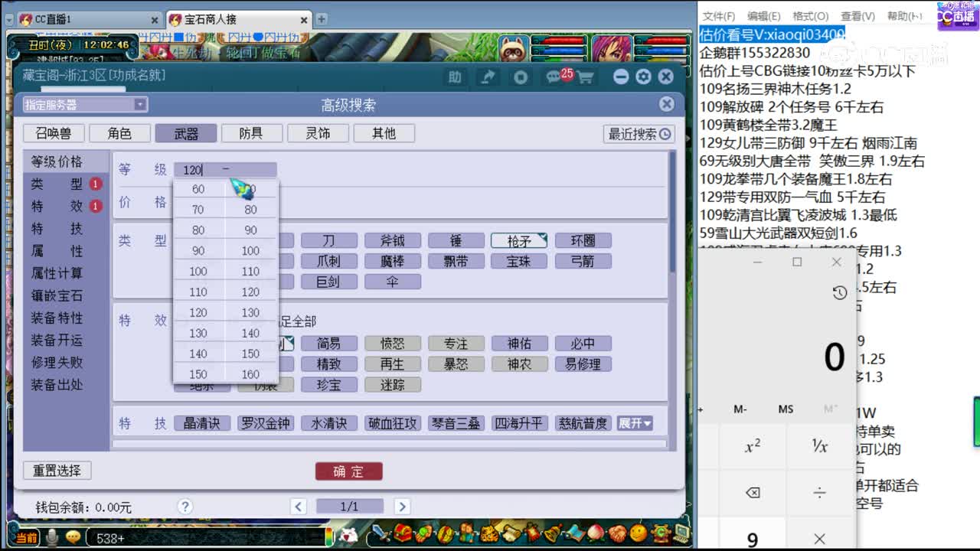Select 120 from the open level dropdown list
This screenshot has width=980, height=551.
click(x=198, y=312)
